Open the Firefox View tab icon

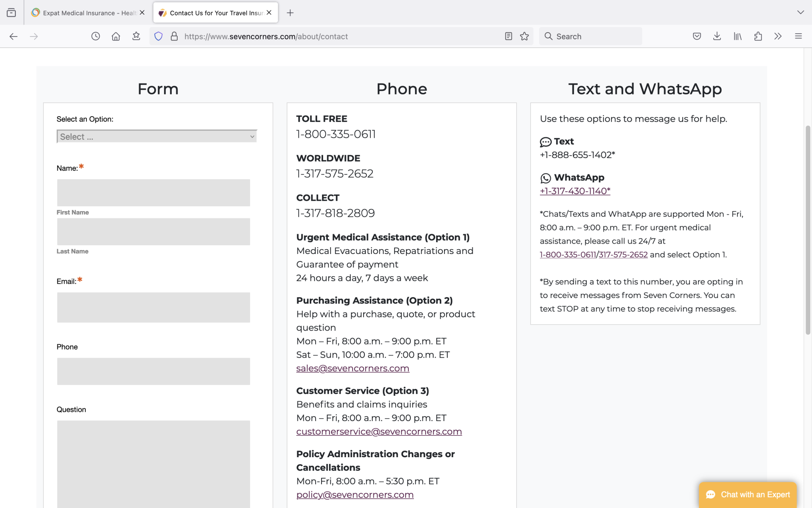click(x=11, y=13)
